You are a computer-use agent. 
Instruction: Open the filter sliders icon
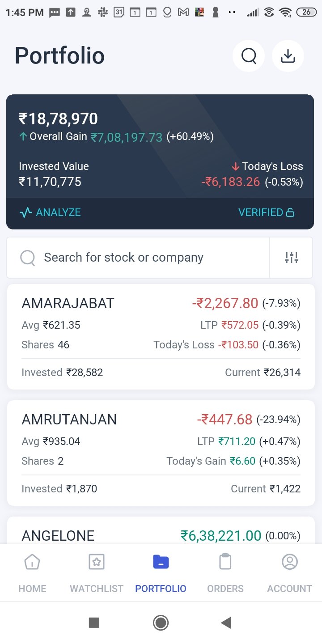[x=291, y=258]
